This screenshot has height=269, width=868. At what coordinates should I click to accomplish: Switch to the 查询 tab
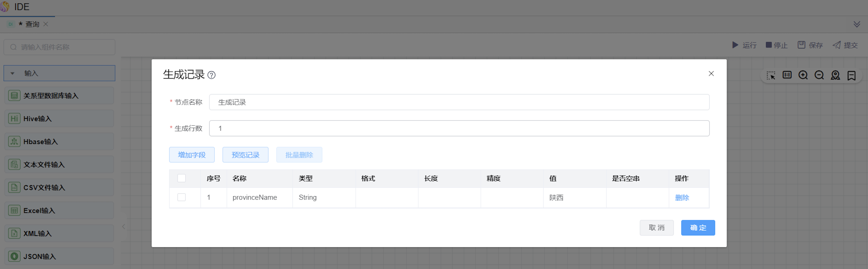(32, 24)
